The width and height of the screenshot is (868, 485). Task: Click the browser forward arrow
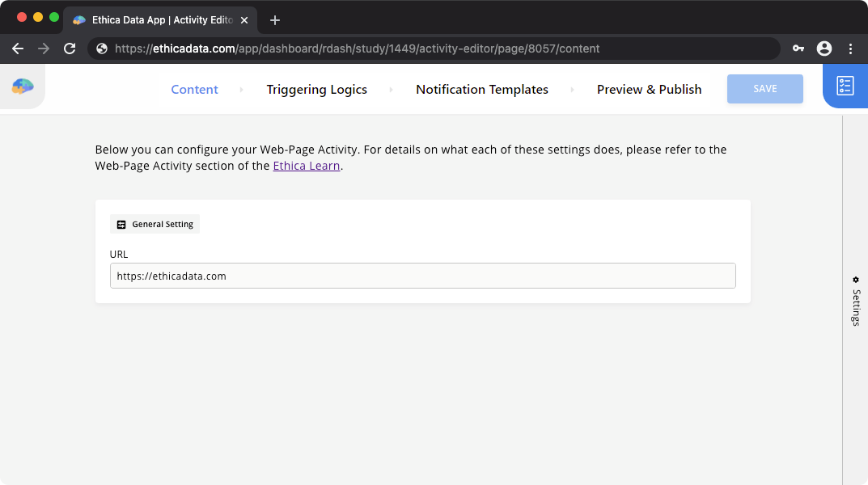coord(43,48)
